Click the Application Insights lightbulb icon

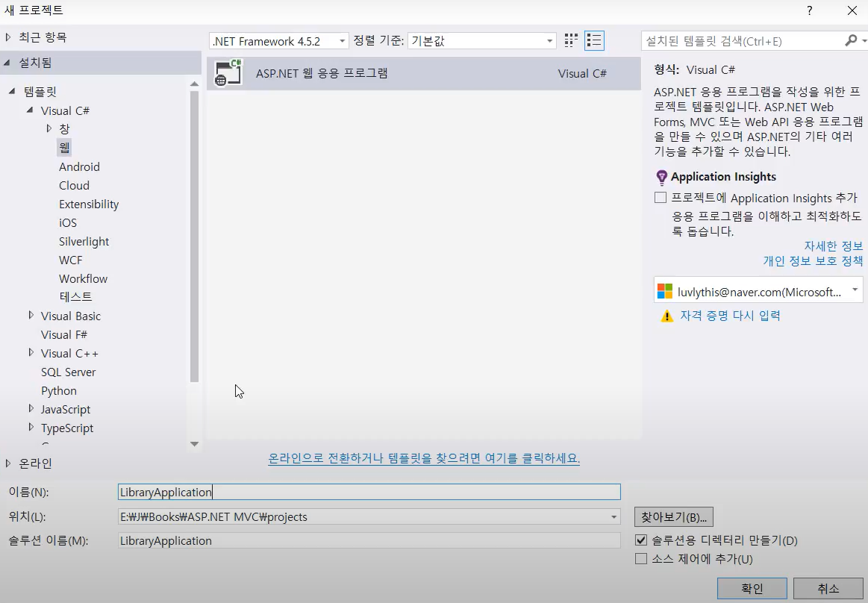[661, 177]
